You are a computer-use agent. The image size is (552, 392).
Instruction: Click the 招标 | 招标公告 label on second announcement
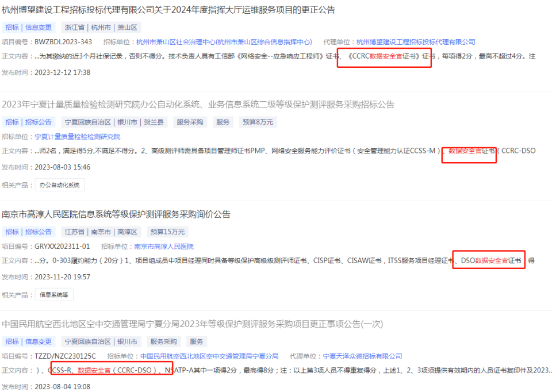(28, 121)
